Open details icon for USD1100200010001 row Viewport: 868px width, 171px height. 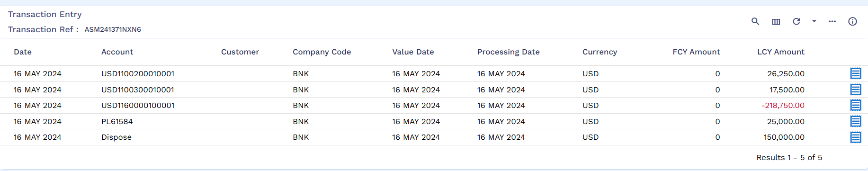point(856,73)
